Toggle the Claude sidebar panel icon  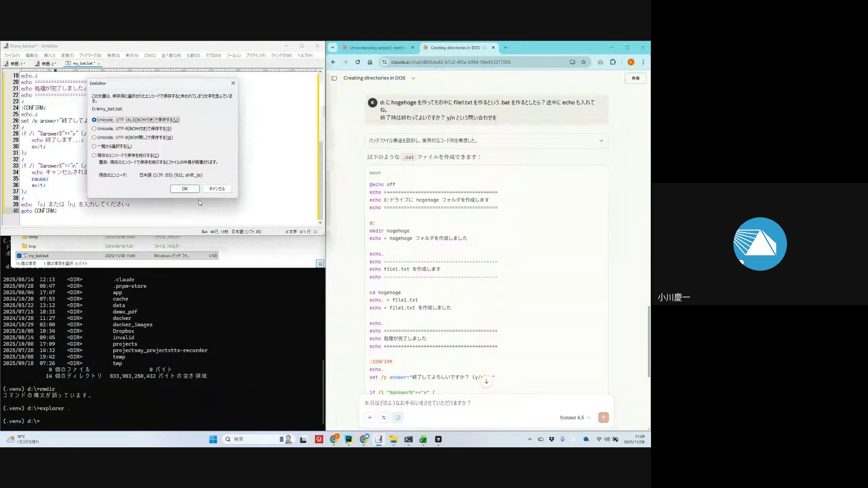334,78
